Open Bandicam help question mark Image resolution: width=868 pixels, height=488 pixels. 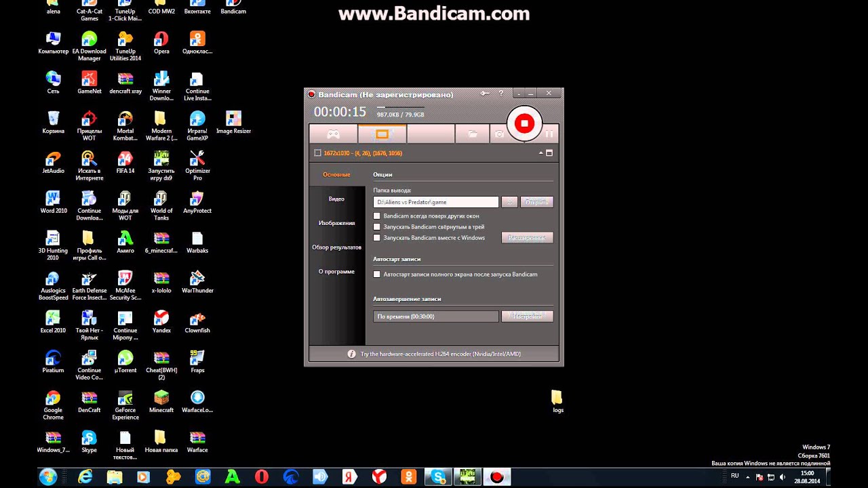point(501,94)
